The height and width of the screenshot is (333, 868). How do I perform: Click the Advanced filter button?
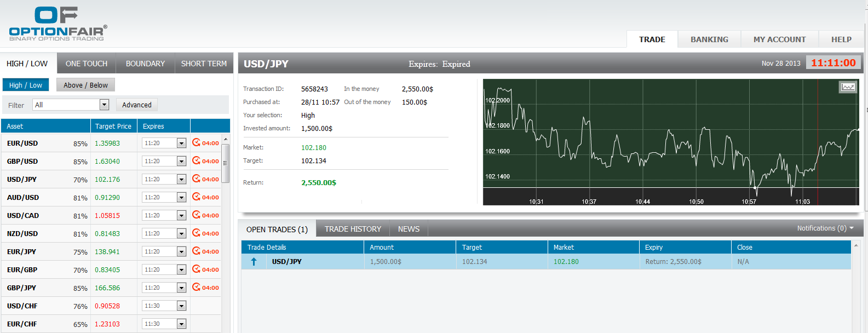click(137, 105)
